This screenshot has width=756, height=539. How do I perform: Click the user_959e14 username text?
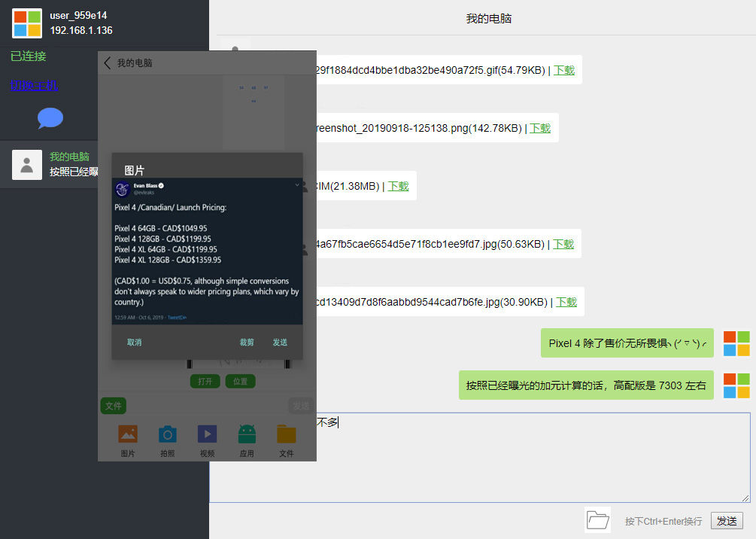pos(78,16)
